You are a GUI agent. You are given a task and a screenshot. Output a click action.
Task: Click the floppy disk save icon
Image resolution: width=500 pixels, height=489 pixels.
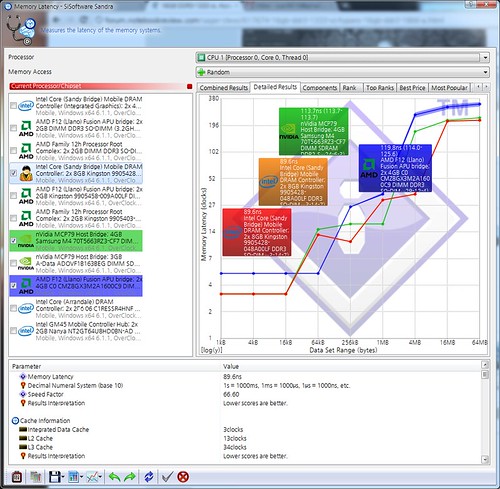(x=55, y=477)
